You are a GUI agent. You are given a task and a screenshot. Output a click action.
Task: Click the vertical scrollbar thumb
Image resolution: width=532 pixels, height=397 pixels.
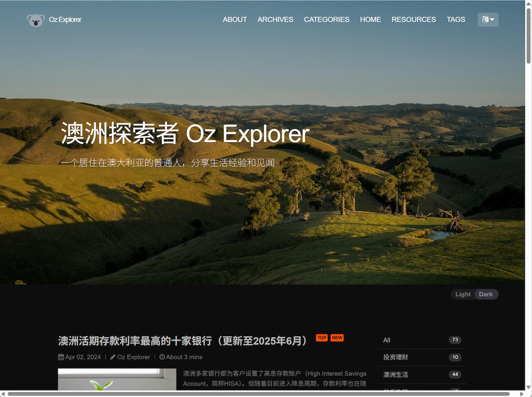[528, 35]
